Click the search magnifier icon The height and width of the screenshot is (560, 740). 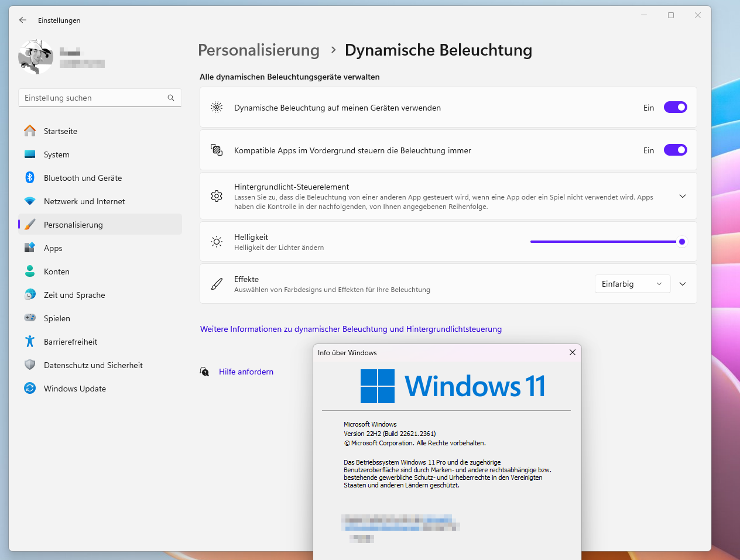(171, 98)
